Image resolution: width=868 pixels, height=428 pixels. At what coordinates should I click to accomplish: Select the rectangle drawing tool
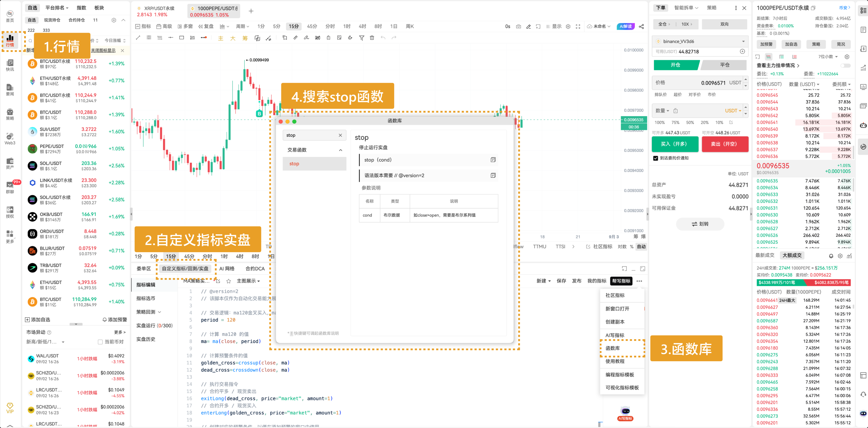point(182,38)
